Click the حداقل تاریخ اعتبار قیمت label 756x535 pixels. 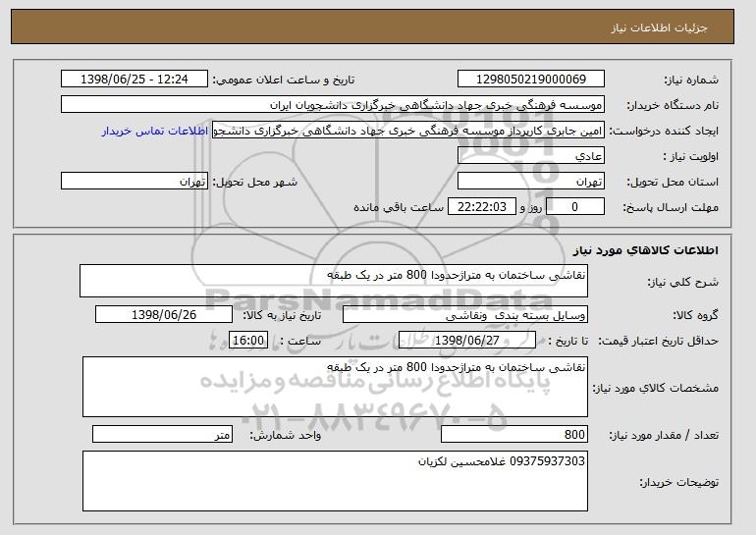658,341
